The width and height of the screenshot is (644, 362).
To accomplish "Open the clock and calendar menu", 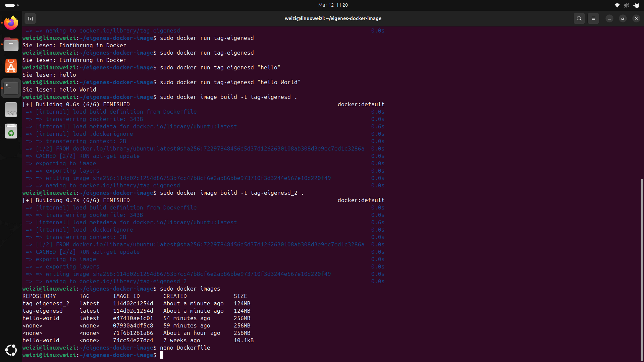I will [333, 5].
